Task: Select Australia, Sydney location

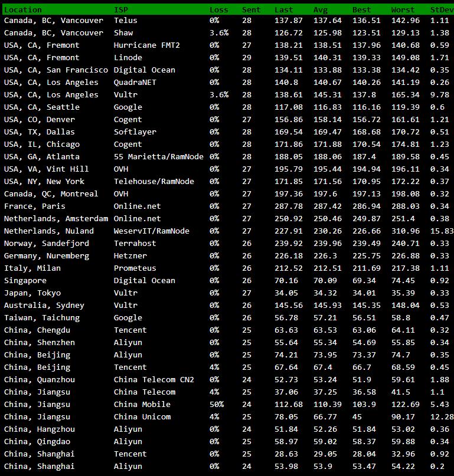Action: coord(44,306)
